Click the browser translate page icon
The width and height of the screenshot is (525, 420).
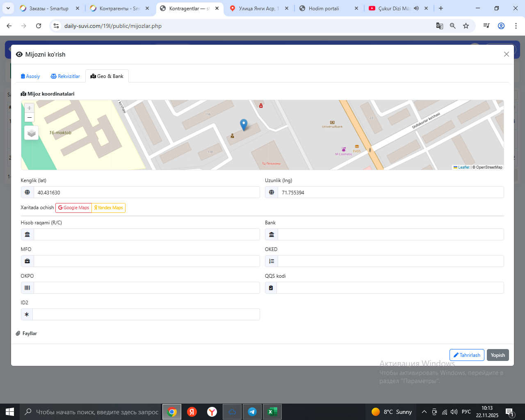439,26
